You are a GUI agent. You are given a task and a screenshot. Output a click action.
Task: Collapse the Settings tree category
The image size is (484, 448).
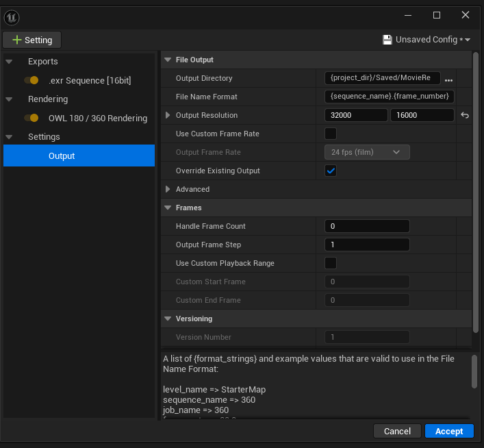point(10,137)
